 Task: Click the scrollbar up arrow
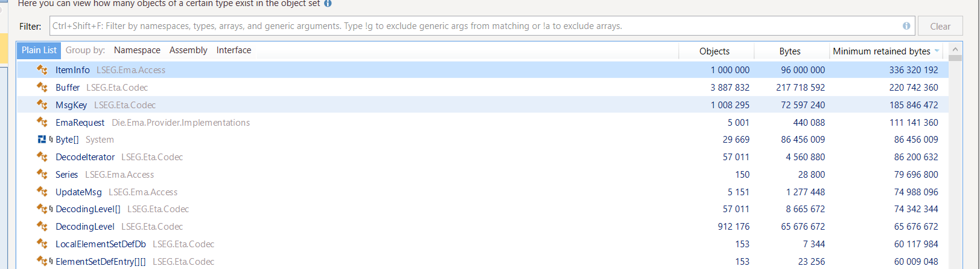coord(955,49)
